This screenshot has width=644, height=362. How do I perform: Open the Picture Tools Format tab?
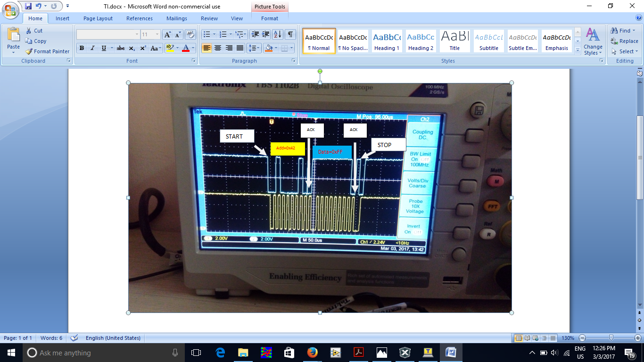pyautogui.click(x=270, y=18)
